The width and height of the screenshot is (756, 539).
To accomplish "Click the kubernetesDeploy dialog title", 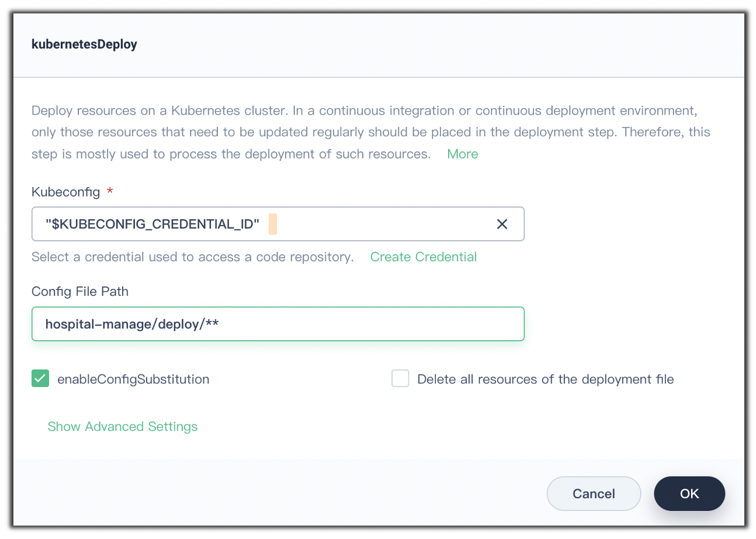I will [x=84, y=44].
